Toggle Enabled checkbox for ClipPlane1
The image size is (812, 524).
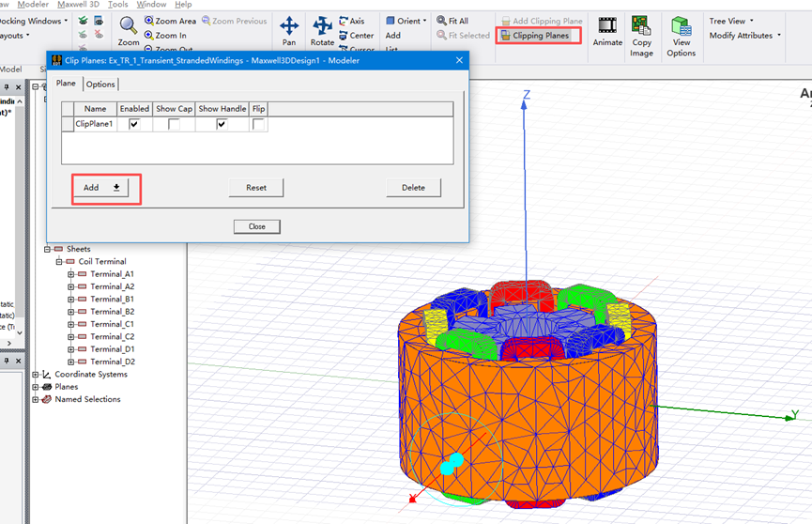click(134, 124)
